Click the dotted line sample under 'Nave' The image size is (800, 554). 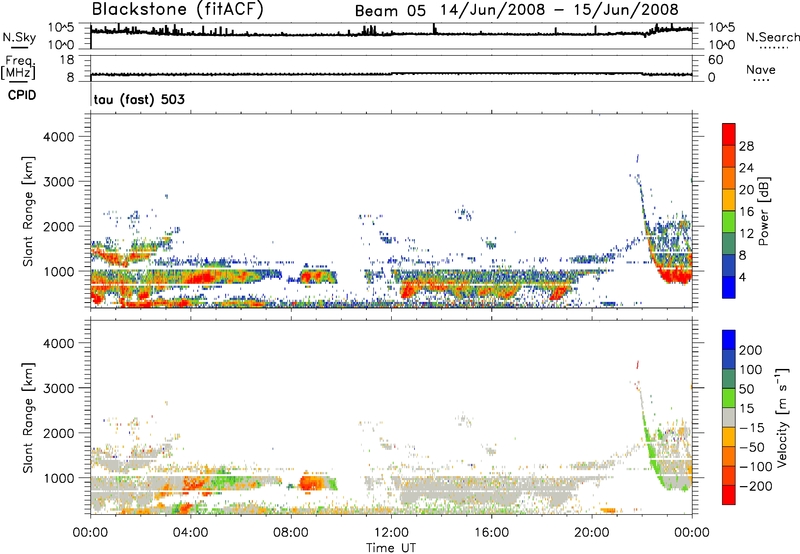[x=761, y=81]
